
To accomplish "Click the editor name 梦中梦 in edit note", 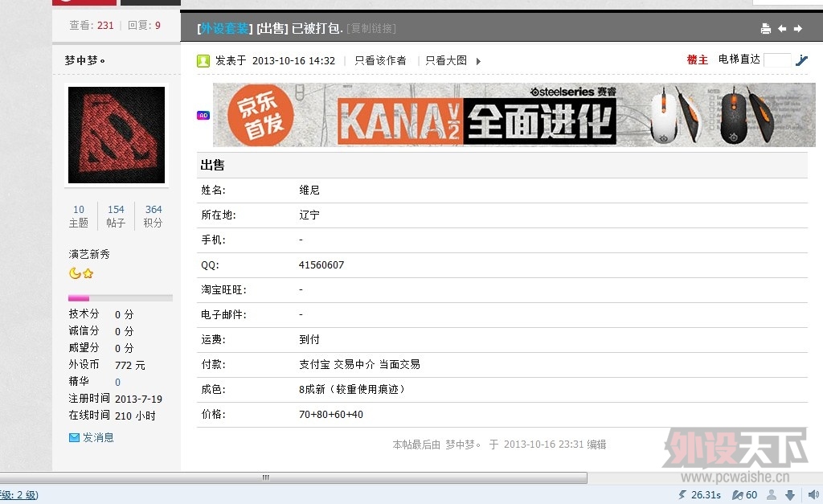I will click(x=463, y=445).
